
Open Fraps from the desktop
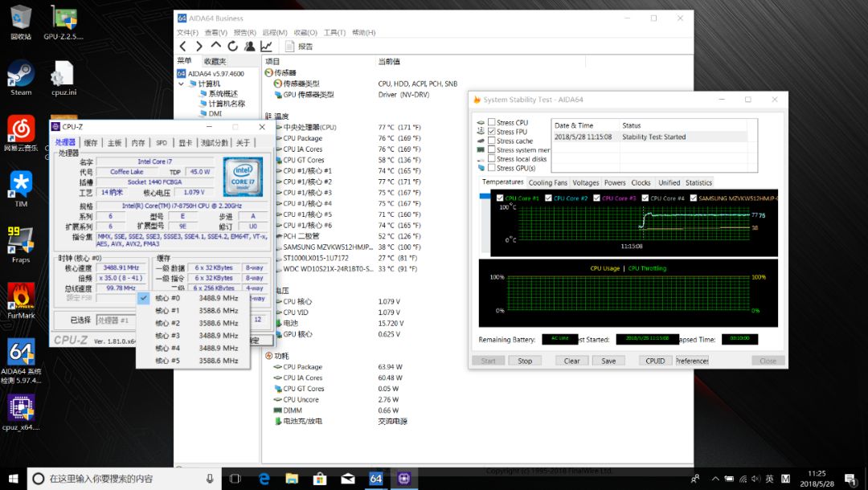click(20, 241)
